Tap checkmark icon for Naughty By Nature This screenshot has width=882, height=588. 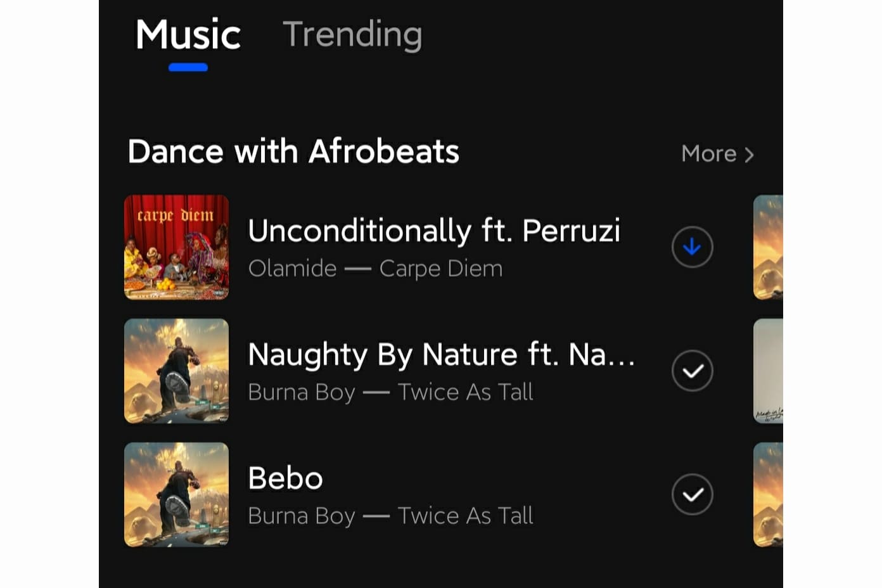pos(692,370)
